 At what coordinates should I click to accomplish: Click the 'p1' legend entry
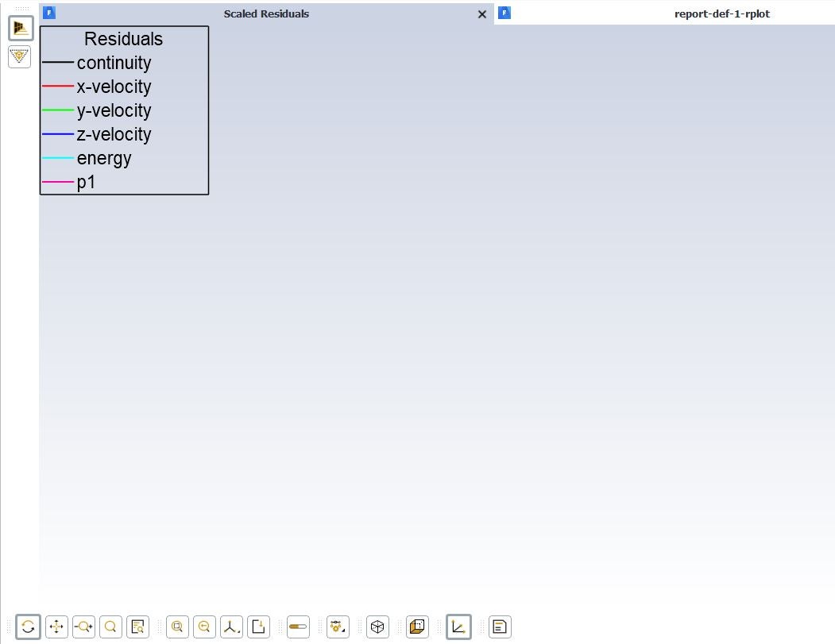[x=86, y=183]
